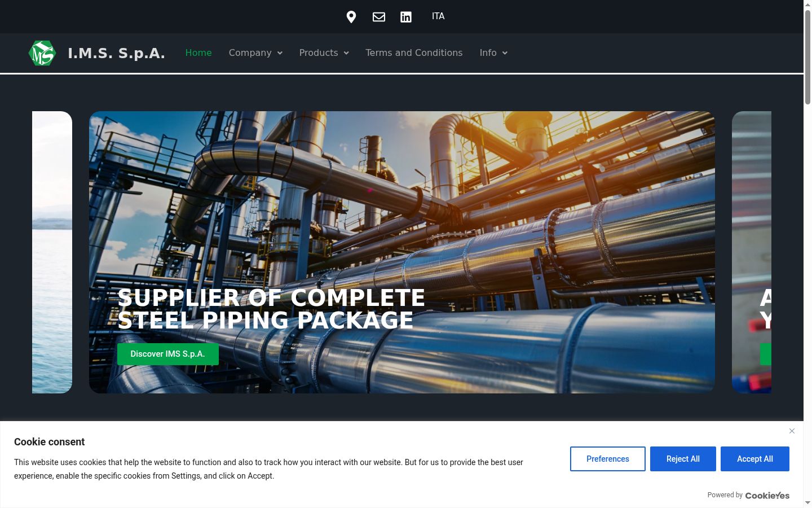Click the I.M.S. S.p.A. site title
The height and width of the screenshot is (508, 812).
[x=116, y=53]
